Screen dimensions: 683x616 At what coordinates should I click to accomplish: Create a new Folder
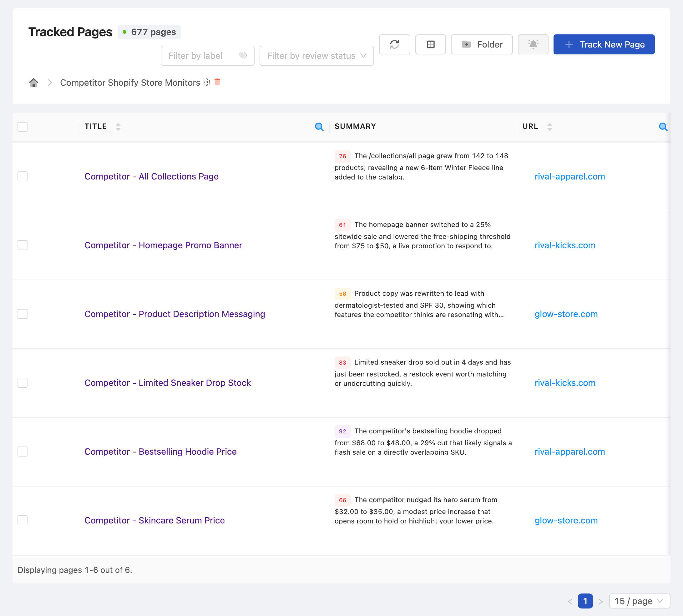pos(482,44)
